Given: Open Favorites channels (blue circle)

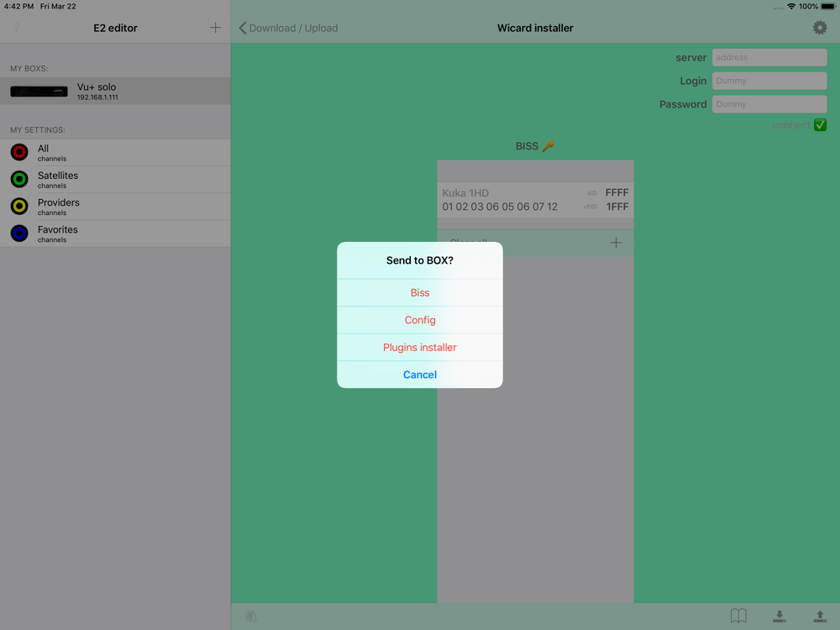Looking at the screenshot, I should (115, 234).
